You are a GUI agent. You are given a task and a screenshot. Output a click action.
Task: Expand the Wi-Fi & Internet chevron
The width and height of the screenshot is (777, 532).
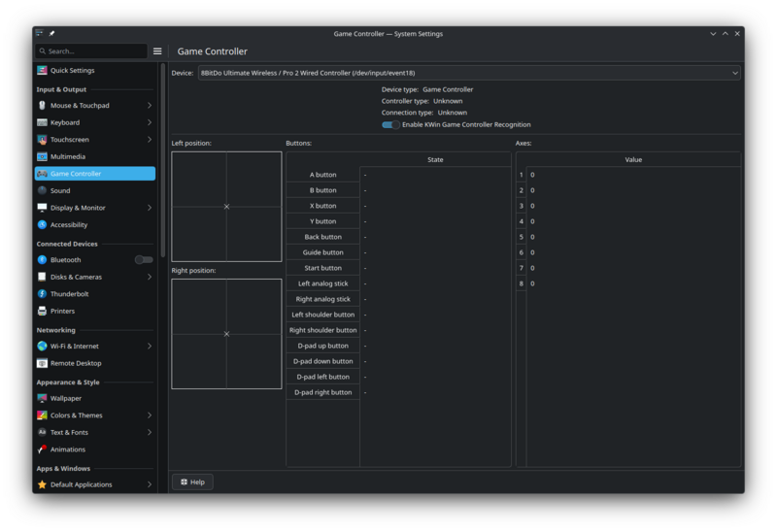pyautogui.click(x=149, y=347)
